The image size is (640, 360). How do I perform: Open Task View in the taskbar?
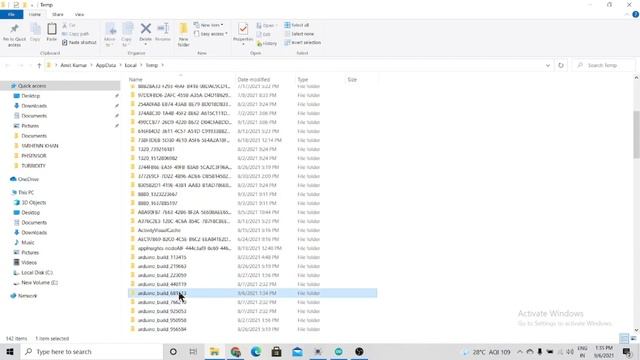pos(193,352)
